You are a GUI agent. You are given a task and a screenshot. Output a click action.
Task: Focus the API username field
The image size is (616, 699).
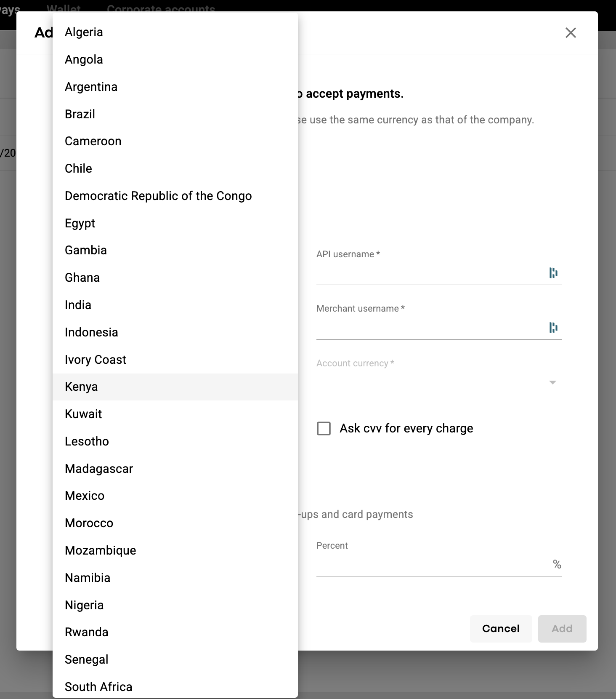429,274
